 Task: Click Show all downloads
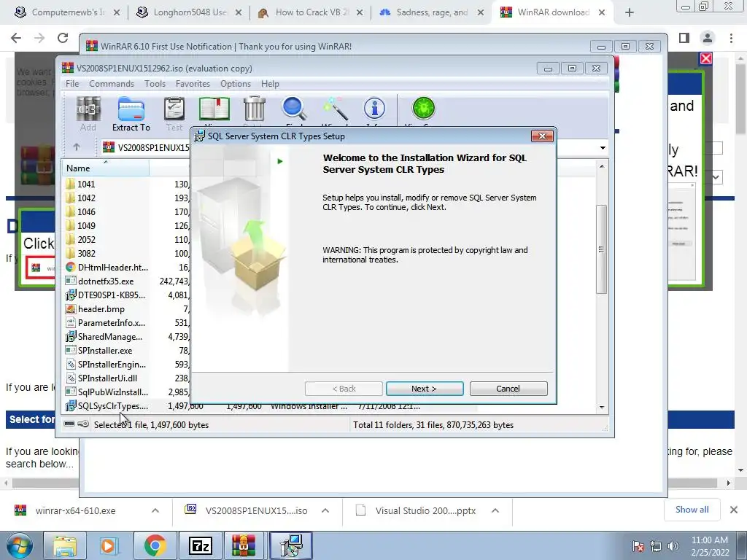[x=692, y=510]
